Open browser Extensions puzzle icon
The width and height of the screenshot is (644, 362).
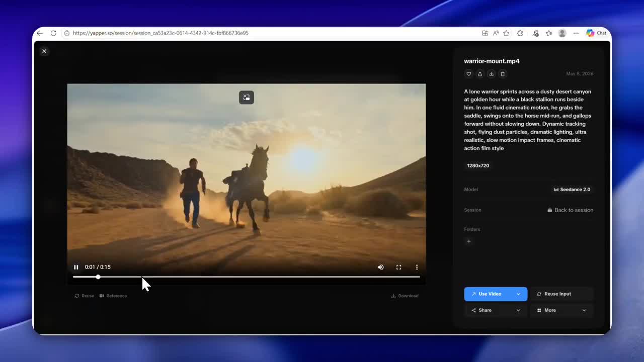pyautogui.click(x=520, y=33)
